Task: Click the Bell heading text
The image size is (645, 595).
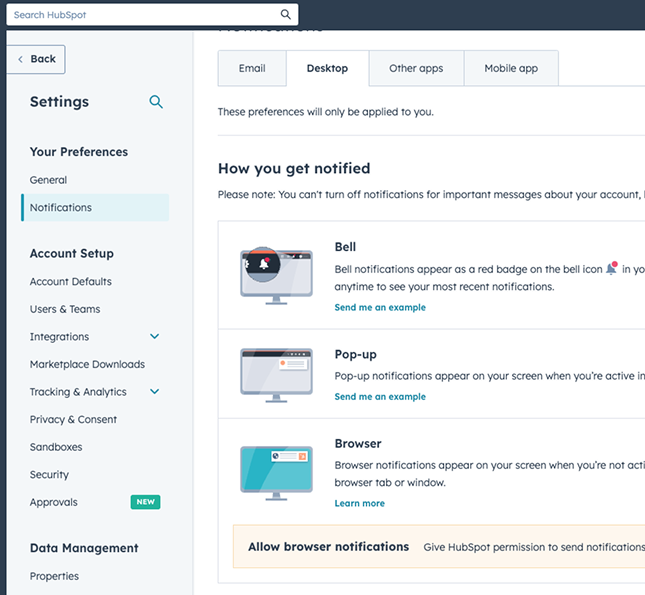Action: pyautogui.click(x=345, y=247)
